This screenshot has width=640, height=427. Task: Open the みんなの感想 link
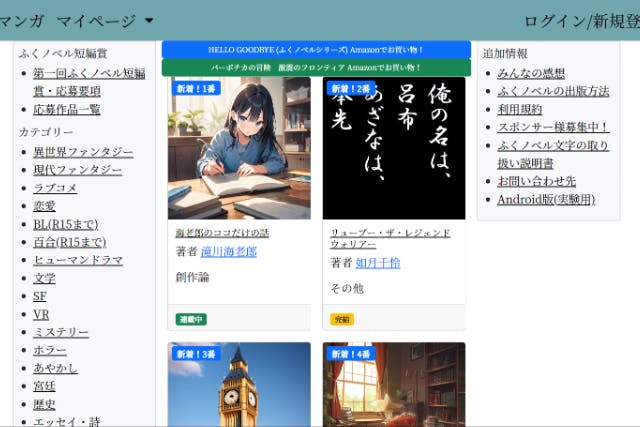531,73
